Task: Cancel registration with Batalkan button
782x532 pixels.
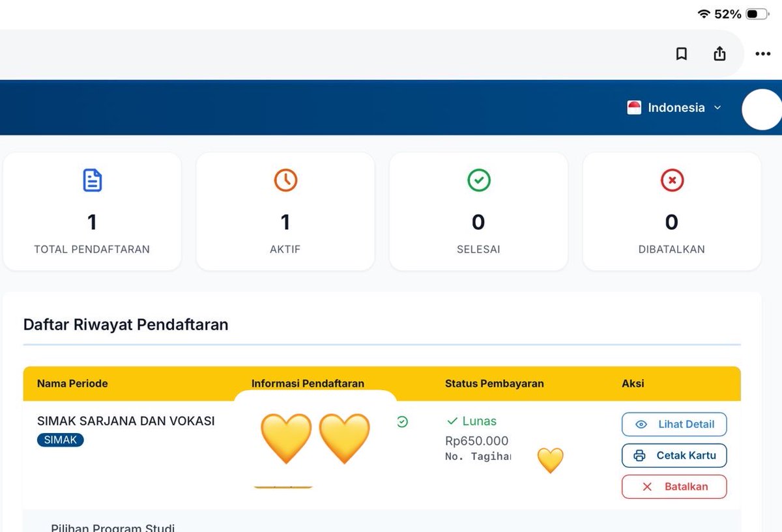Action: click(674, 486)
